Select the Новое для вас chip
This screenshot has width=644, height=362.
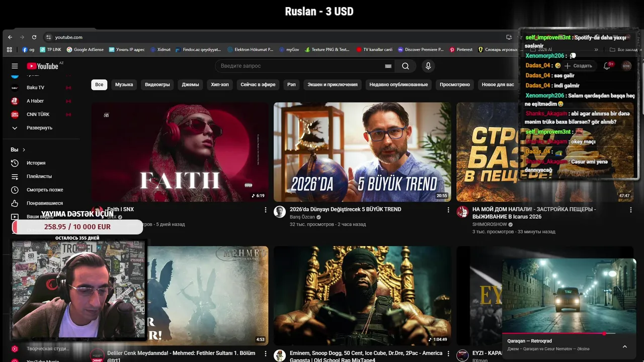[498, 84]
